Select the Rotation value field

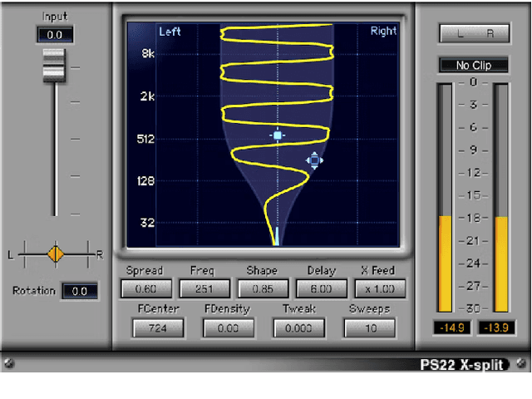coord(80,292)
